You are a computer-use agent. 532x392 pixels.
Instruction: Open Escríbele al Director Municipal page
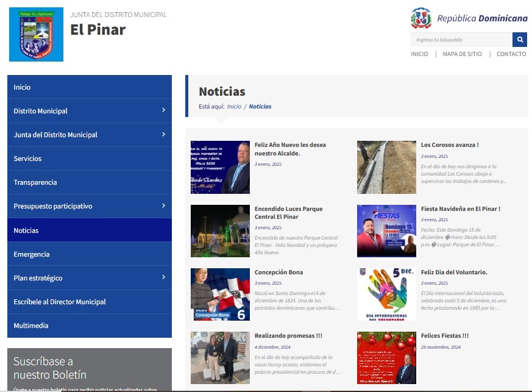(x=60, y=302)
